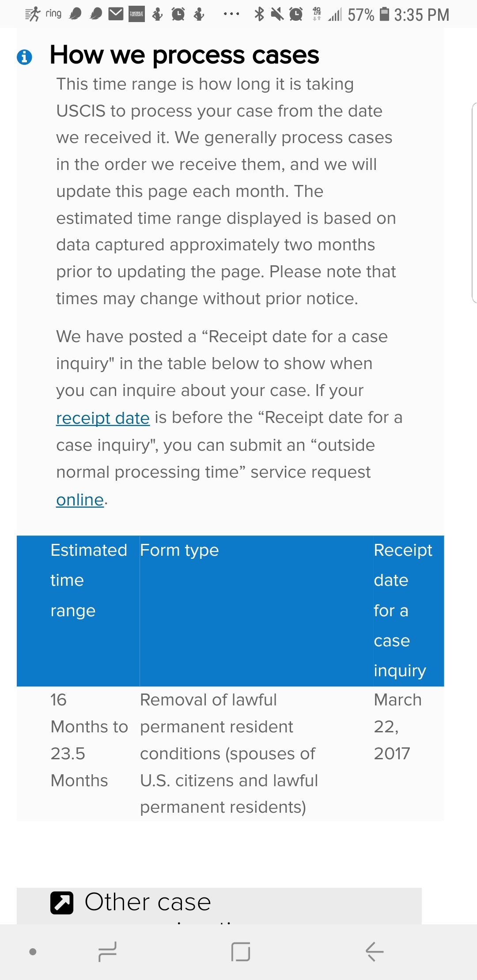The width and height of the screenshot is (477, 980).
Task: Open the Other case external-link arrow icon
Action: (62, 903)
